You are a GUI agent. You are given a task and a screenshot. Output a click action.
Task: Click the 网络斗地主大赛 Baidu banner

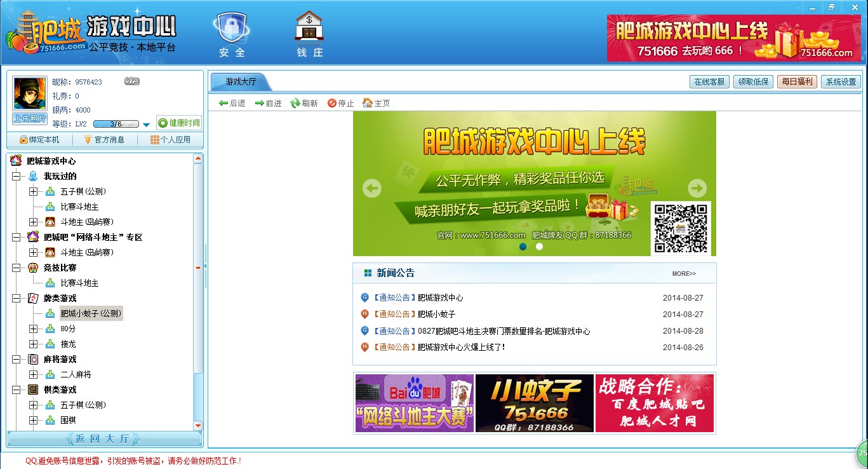coord(415,403)
